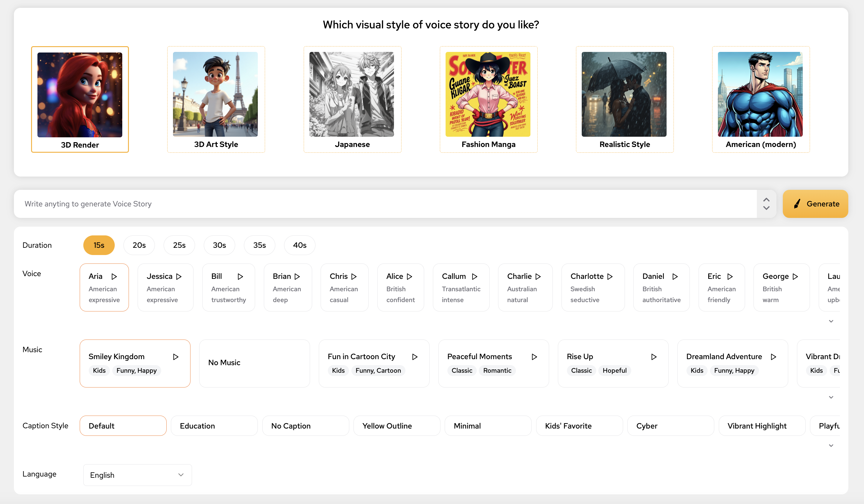Choose the 40s duration pill

pyautogui.click(x=299, y=245)
